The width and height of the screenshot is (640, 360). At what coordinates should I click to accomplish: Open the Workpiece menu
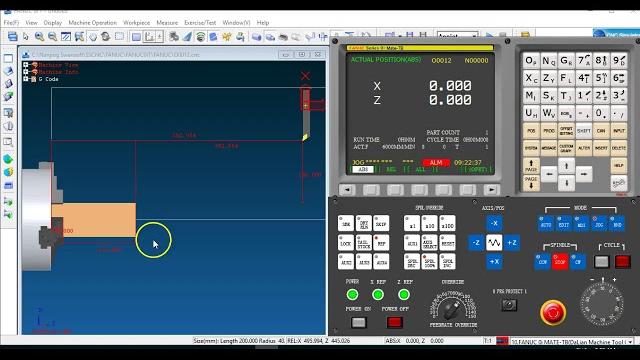point(136,23)
